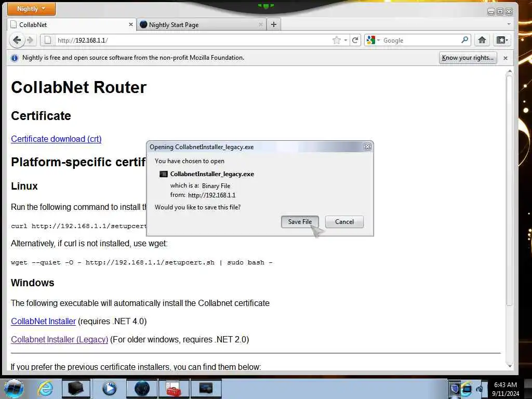Click the exe file icon in dialog
Viewport: 532px width, 399px height.
(x=164, y=174)
